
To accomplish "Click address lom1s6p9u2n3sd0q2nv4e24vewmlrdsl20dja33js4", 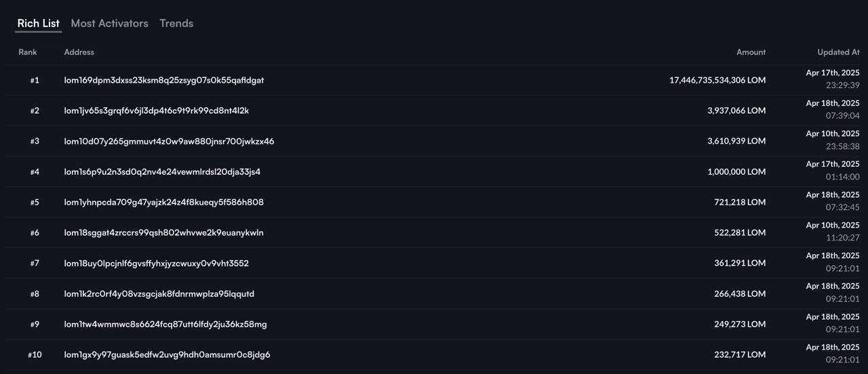I will (162, 171).
